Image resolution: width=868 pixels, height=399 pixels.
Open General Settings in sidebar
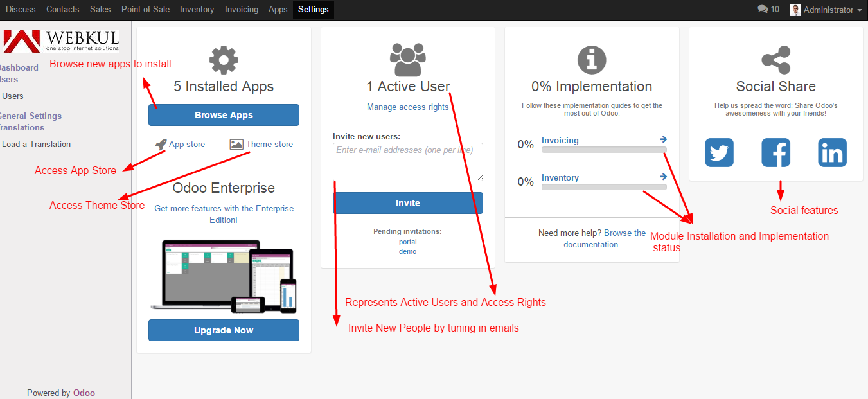(x=30, y=116)
